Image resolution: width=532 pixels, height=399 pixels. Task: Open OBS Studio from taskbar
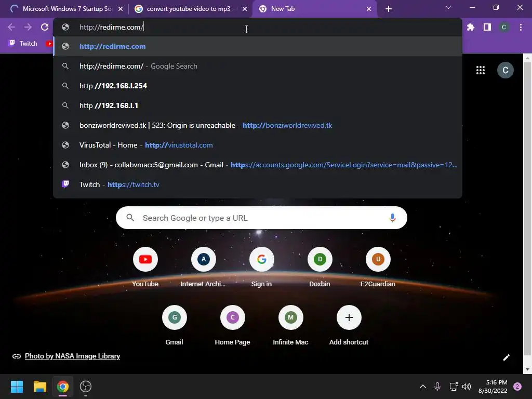(86, 387)
